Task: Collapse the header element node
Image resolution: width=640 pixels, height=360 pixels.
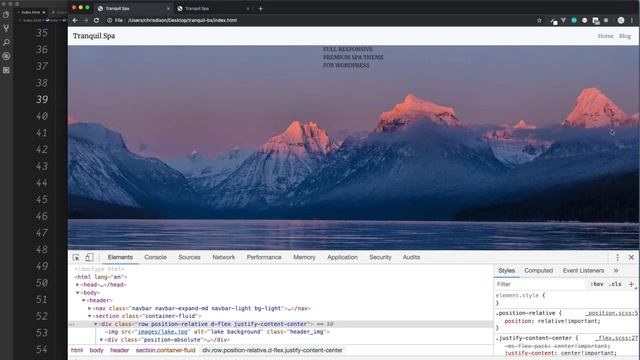Action: 84,300
